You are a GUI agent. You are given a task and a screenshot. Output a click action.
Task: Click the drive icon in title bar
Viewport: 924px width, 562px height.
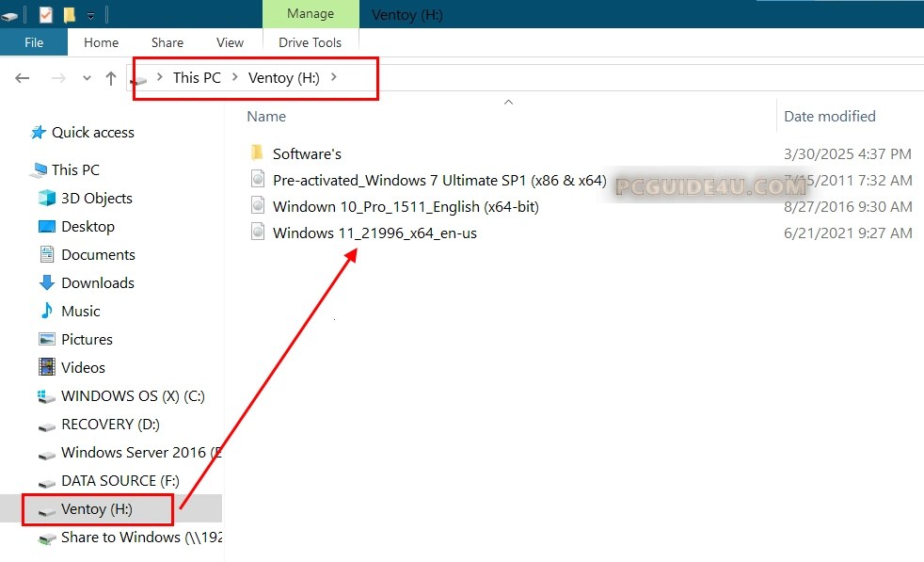(9, 15)
